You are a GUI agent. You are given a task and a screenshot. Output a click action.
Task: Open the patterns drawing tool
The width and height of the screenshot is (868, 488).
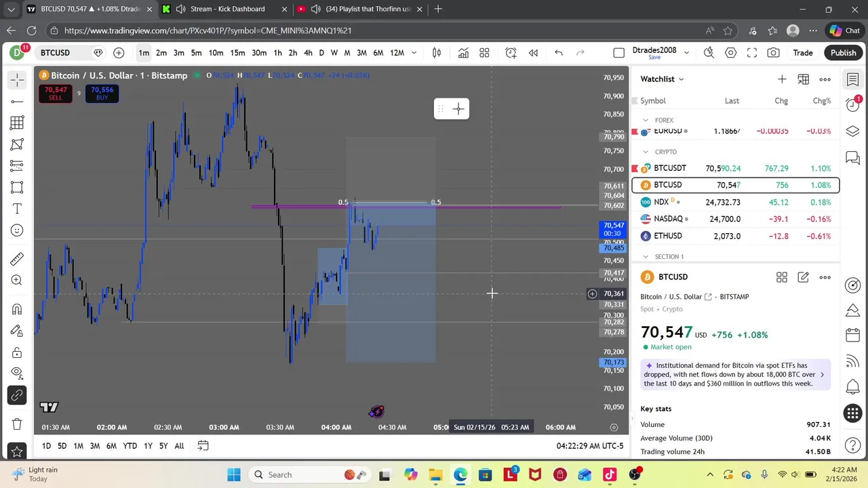(x=17, y=144)
